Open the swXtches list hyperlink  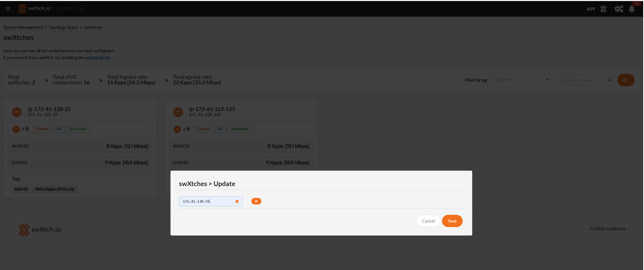tap(97, 58)
